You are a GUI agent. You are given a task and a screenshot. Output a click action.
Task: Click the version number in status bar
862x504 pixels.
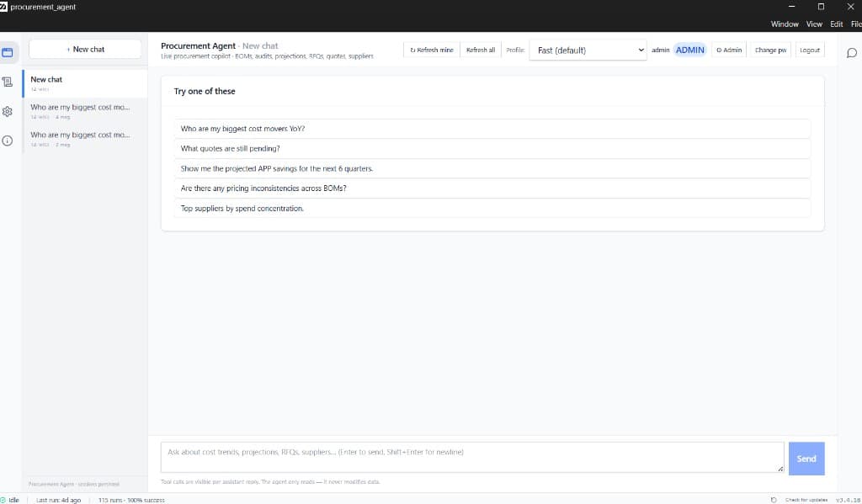pos(849,500)
